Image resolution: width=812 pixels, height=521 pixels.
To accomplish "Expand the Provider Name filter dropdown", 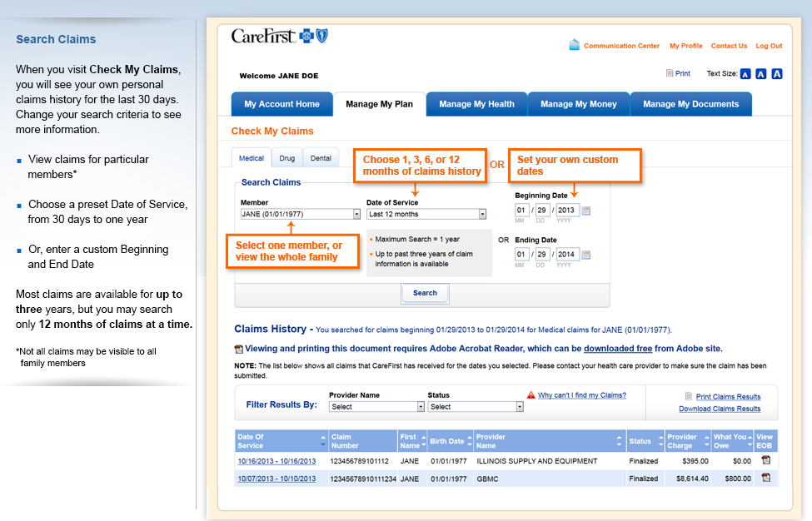I will [376, 407].
